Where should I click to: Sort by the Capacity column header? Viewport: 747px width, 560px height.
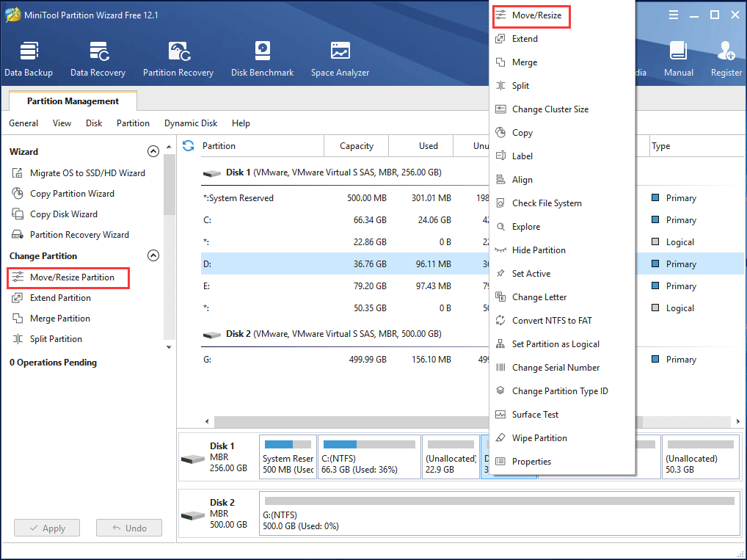point(357,146)
